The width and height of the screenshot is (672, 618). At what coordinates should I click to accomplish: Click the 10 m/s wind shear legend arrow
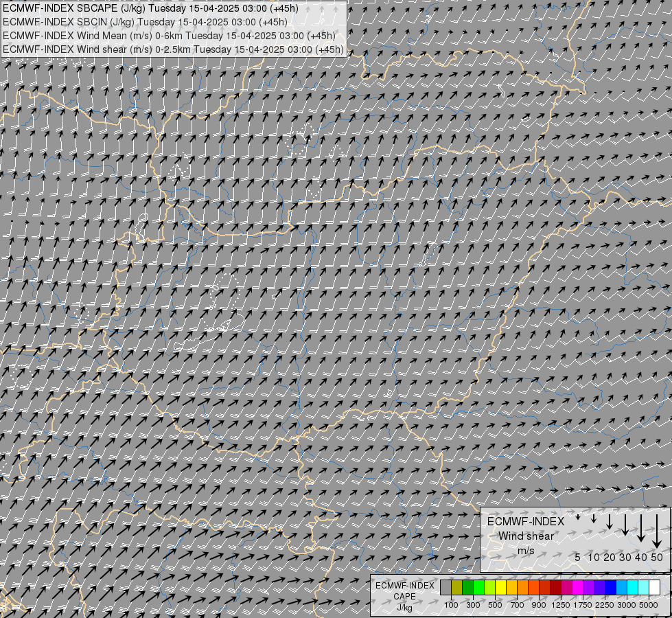594,519
